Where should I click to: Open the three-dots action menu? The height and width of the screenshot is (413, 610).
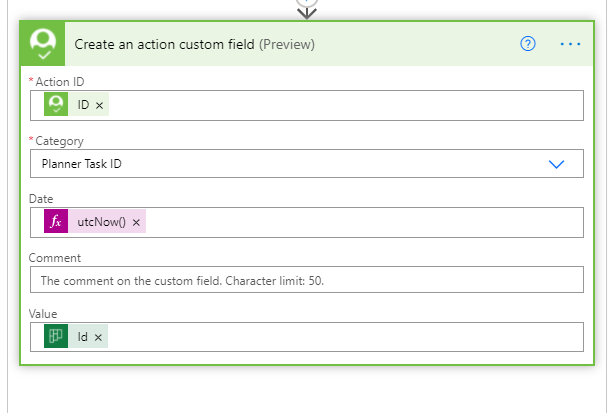pyautogui.click(x=570, y=44)
